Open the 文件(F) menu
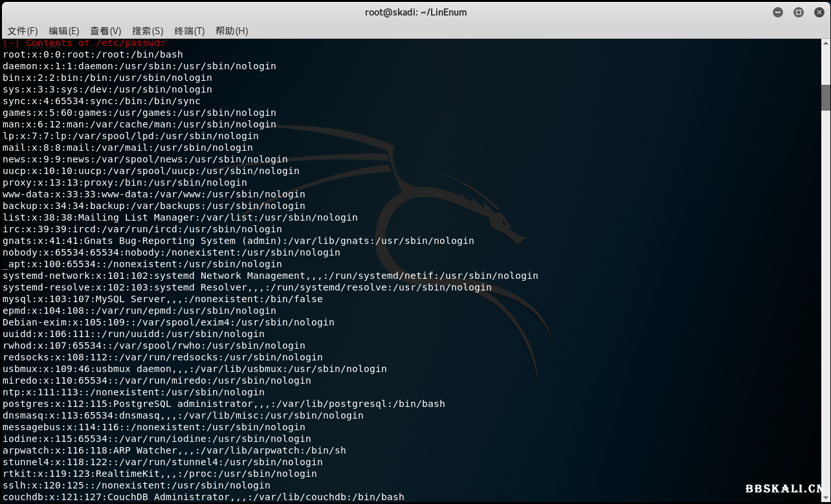 23,31
